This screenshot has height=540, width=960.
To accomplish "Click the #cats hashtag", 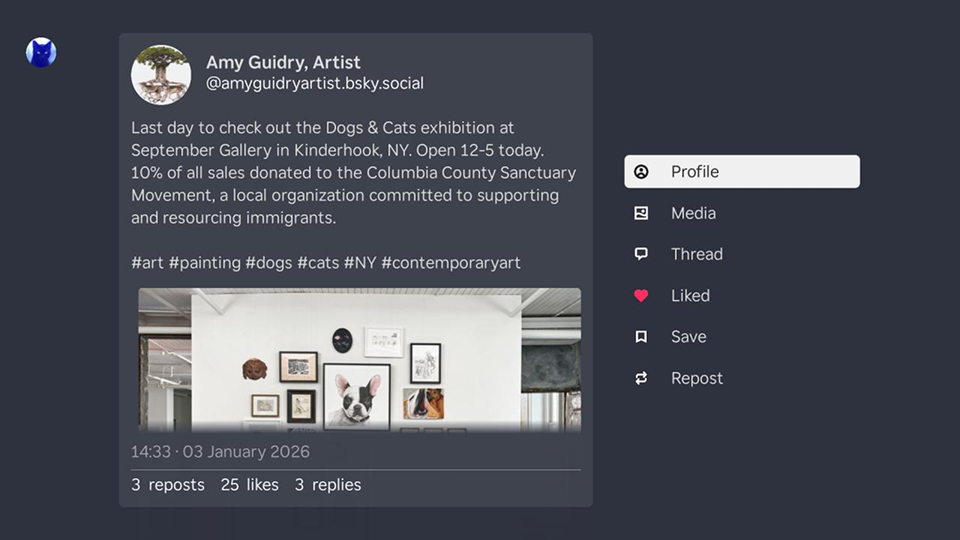I will pos(317,263).
